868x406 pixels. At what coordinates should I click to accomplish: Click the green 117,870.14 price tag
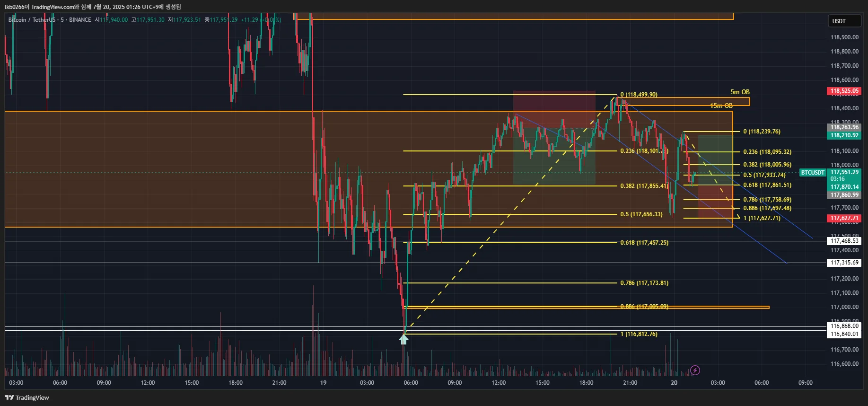844,187
